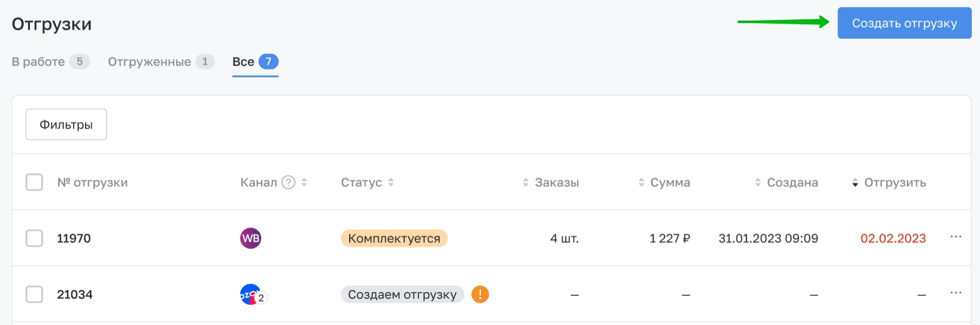The width and height of the screenshot is (980, 325).
Task: Switch to the Отгруженные tab
Action: pos(161,62)
